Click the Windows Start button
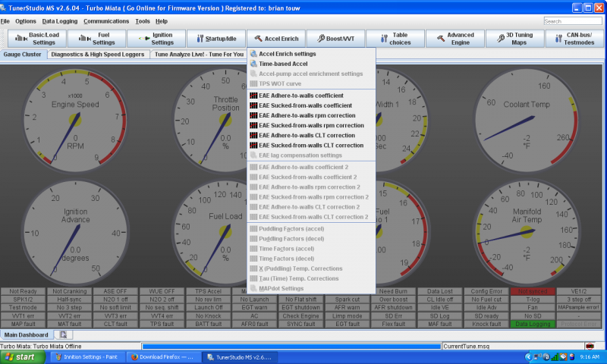Screen dimensions: 607x364 (25, 356)
